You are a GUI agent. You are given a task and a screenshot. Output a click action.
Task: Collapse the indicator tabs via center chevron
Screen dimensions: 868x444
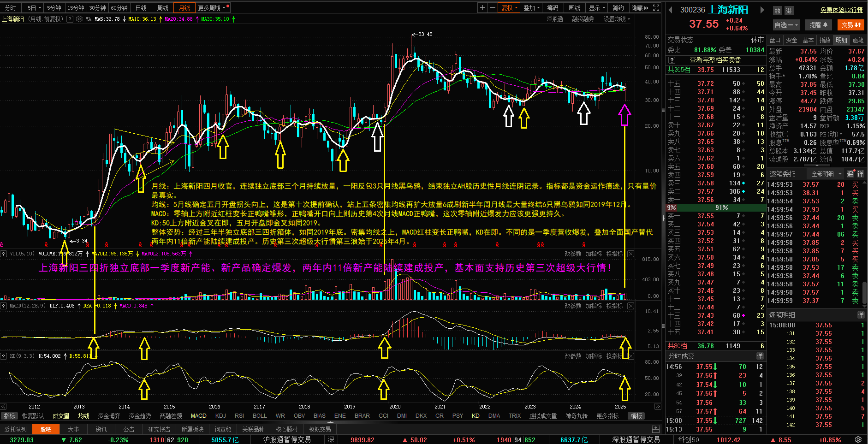pyautogui.click(x=330, y=422)
